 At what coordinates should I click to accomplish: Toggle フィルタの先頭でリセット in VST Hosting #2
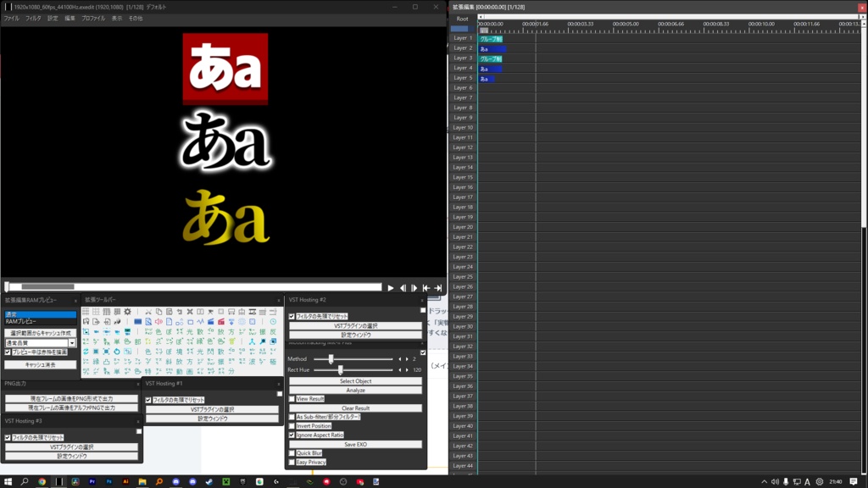coord(292,316)
